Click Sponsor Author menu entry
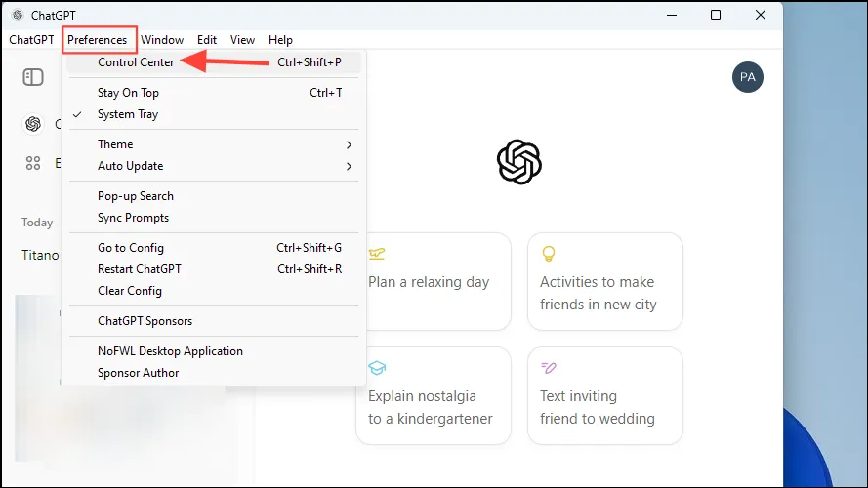The width and height of the screenshot is (868, 488). coord(139,373)
